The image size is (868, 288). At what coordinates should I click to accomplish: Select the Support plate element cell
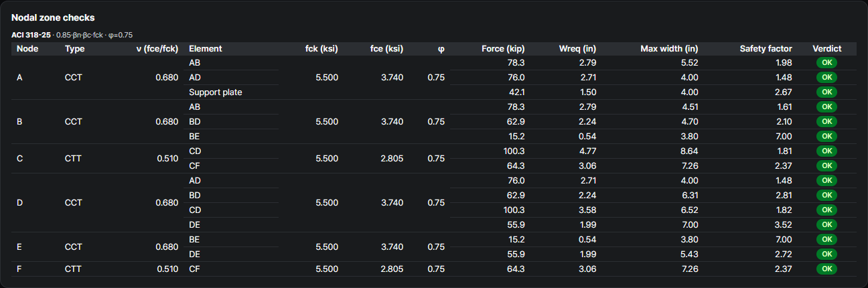click(x=216, y=92)
